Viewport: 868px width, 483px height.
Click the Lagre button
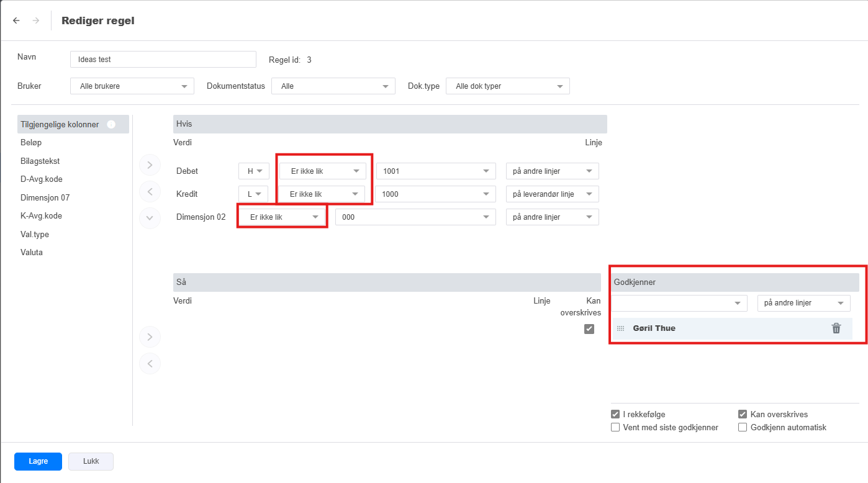[x=38, y=461]
